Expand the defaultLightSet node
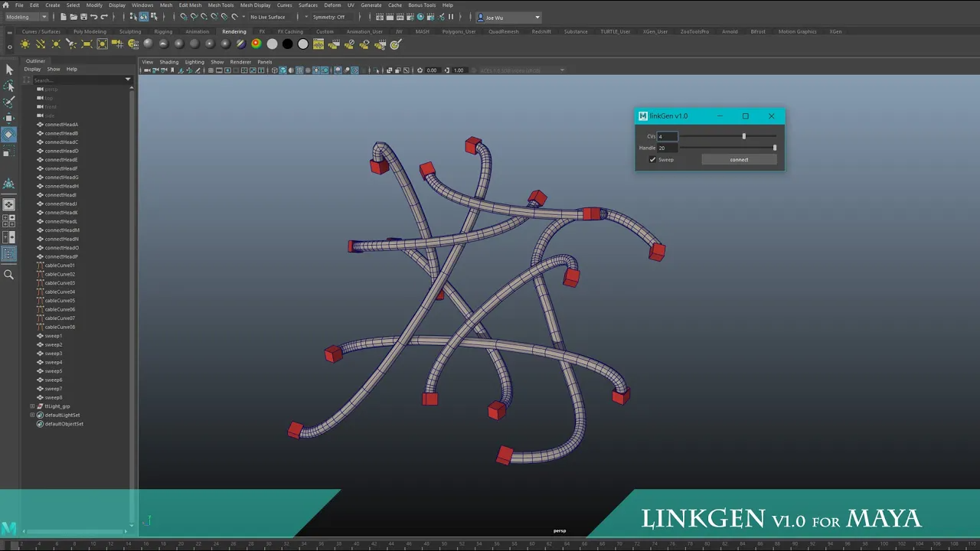This screenshot has width=980, height=551. [32, 416]
